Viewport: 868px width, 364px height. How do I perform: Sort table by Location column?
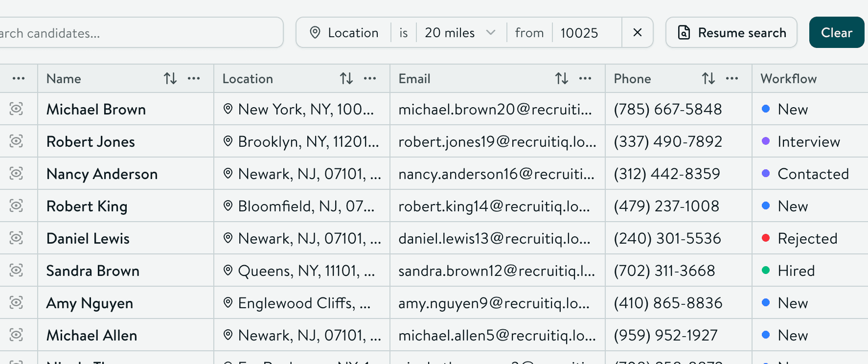pos(346,78)
